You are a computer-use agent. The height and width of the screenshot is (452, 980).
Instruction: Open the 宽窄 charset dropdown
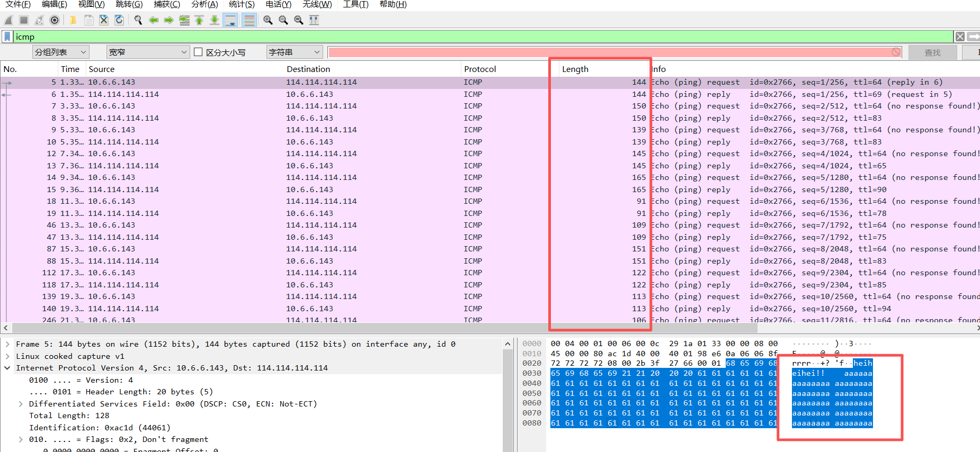coord(148,52)
